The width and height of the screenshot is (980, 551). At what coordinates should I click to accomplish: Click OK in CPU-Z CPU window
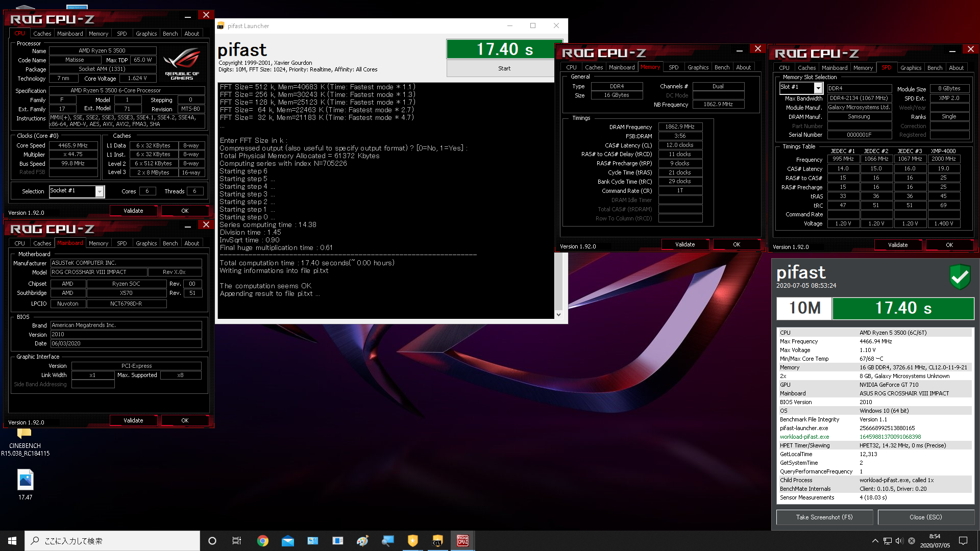[185, 211]
